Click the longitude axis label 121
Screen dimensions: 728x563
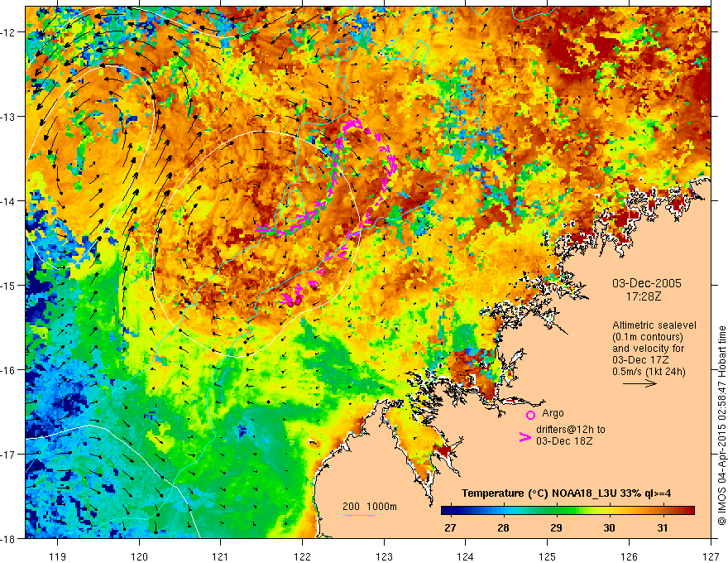point(221,556)
